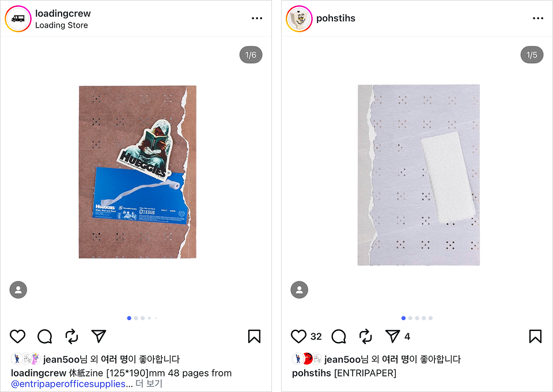Open the @entripaperofficesupplies mention link
Screen dimensions: 553x392
(68, 383)
